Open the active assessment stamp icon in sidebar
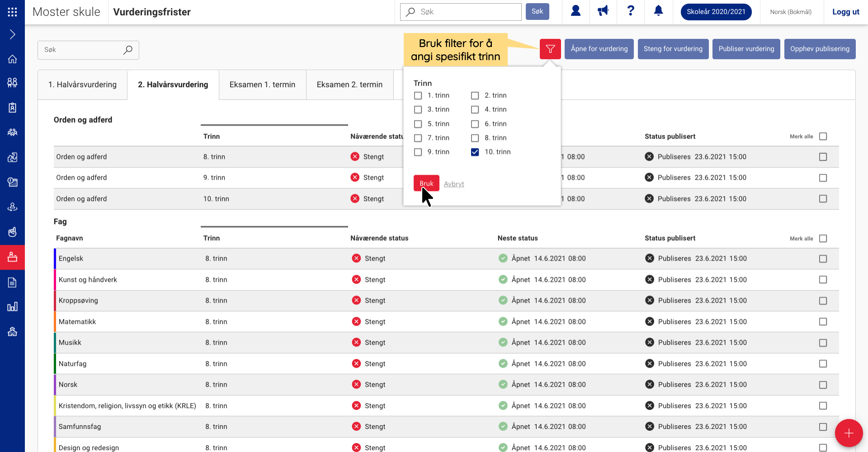The image size is (868, 452). [x=12, y=257]
